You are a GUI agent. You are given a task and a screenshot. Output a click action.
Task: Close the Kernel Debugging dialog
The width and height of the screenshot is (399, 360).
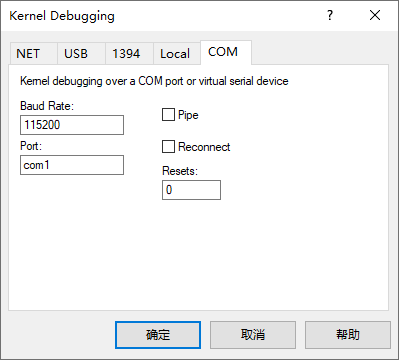(x=375, y=15)
